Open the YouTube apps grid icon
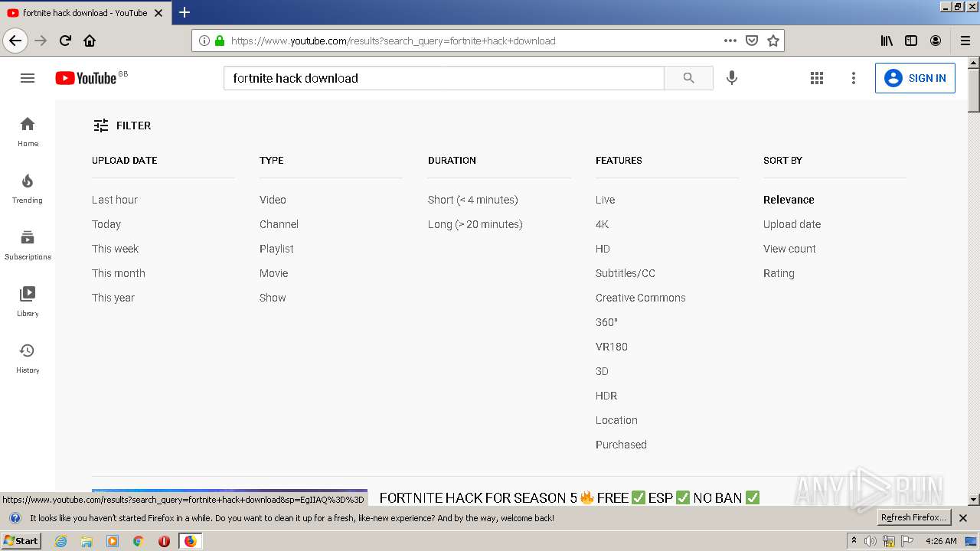This screenshot has height=551, width=980. point(817,78)
